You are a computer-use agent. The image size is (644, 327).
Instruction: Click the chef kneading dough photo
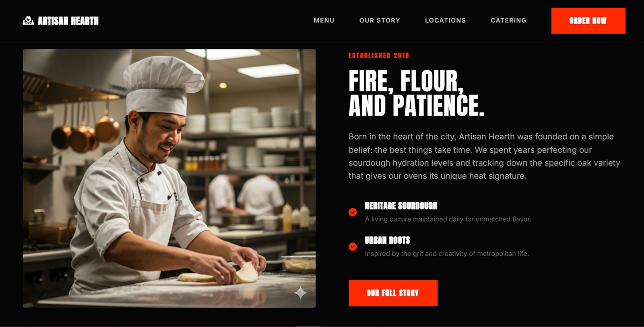click(x=169, y=178)
